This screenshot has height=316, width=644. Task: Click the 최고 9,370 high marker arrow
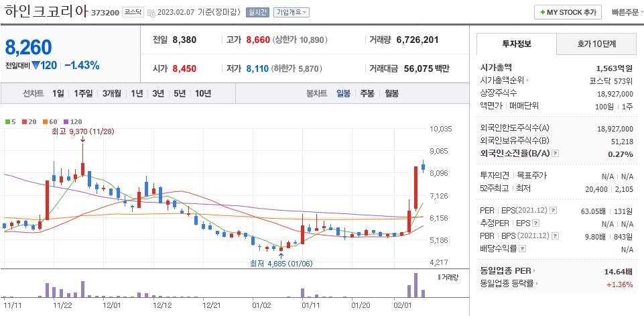pyautogui.click(x=82, y=140)
